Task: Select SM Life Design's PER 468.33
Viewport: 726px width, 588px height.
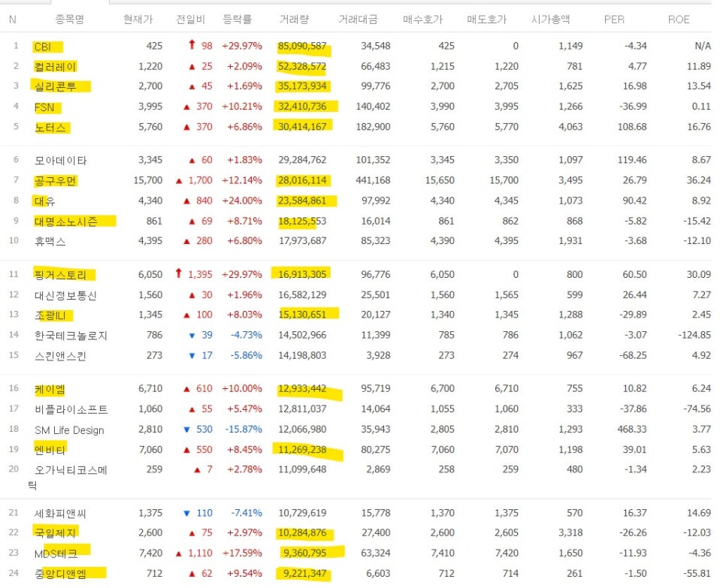Action: pos(632,430)
